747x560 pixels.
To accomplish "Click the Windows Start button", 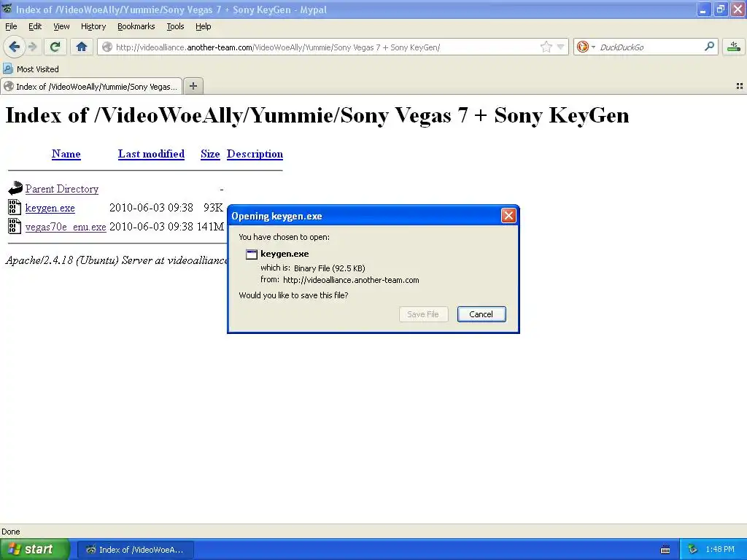I will pos(35,549).
